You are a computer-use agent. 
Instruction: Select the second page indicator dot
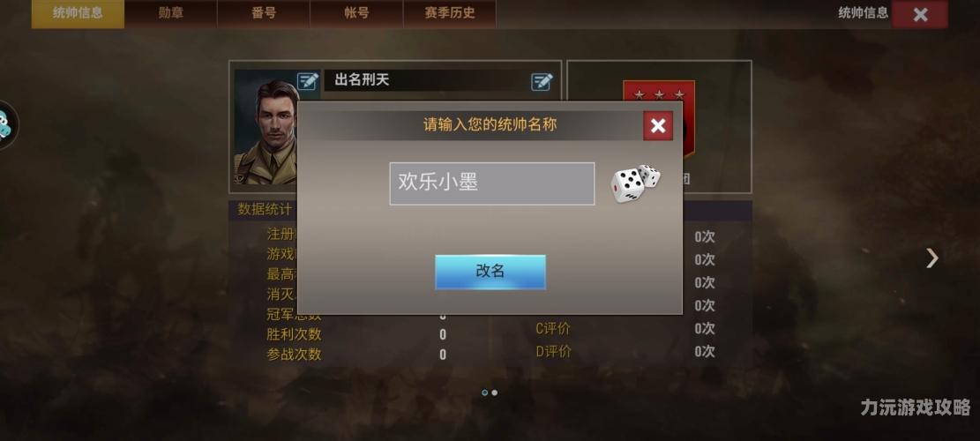494,392
